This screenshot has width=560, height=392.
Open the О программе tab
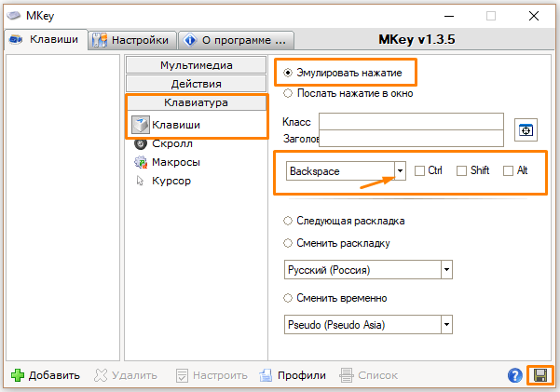point(236,40)
